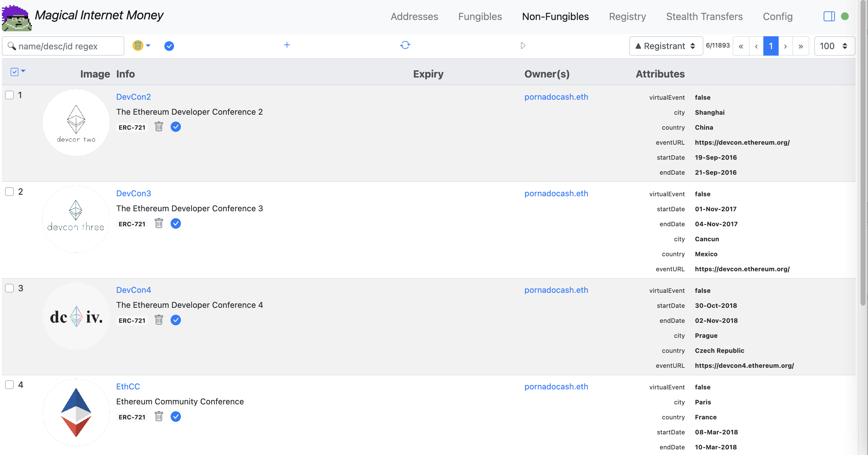This screenshot has height=455, width=868.
Task: Click blue checkmark badge for DevCon3 row
Action: click(x=176, y=223)
